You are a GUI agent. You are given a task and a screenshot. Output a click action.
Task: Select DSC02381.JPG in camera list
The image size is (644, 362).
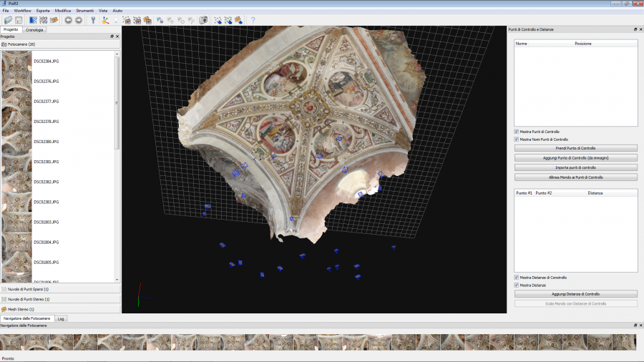(x=46, y=162)
